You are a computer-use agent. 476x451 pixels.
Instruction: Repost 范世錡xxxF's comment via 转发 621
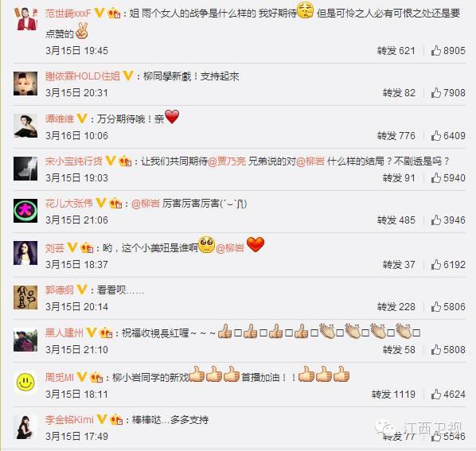(x=396, y=51)
